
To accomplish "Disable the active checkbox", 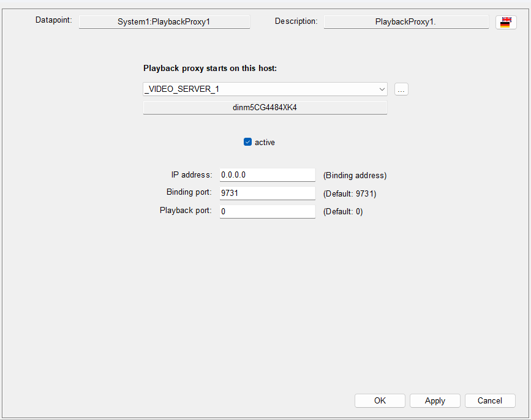I will coord(248,142).
